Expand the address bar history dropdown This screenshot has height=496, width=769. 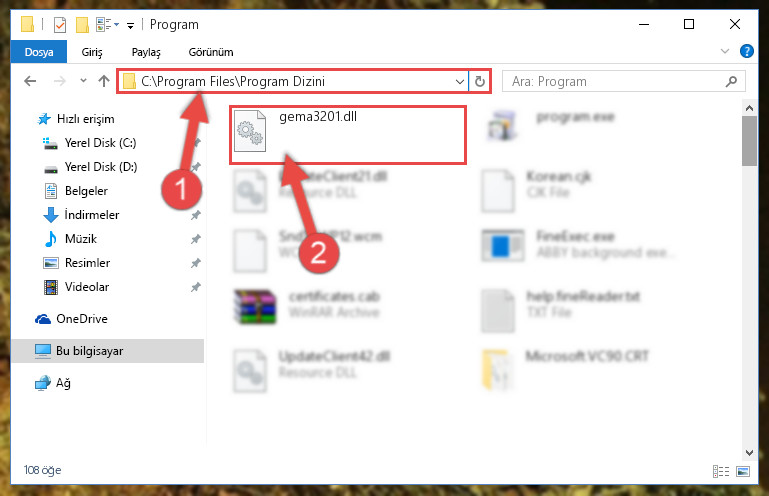[460, 81]
